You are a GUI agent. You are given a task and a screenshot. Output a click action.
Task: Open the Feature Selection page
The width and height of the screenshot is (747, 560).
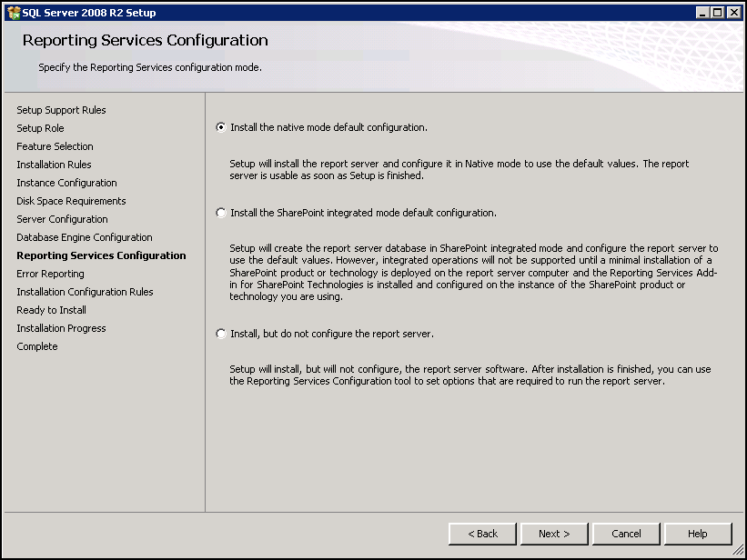click(55, 145)
